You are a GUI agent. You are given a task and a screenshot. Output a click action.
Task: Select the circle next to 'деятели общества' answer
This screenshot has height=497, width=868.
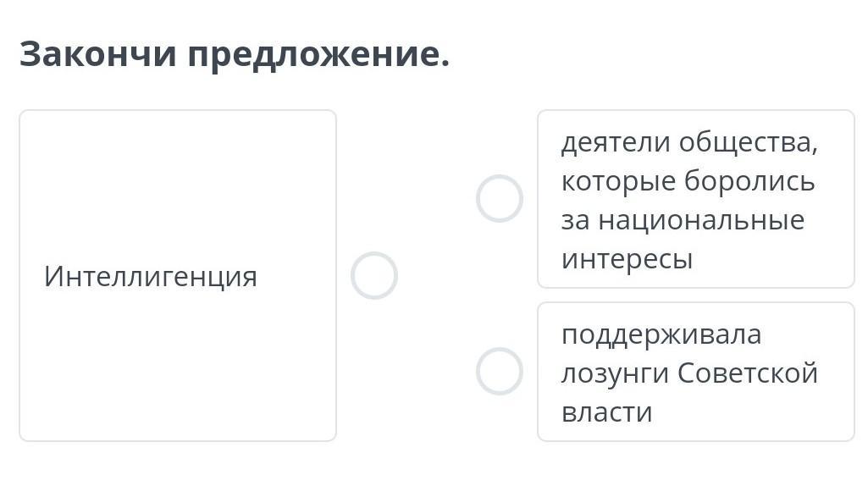(x=499, y=199)
